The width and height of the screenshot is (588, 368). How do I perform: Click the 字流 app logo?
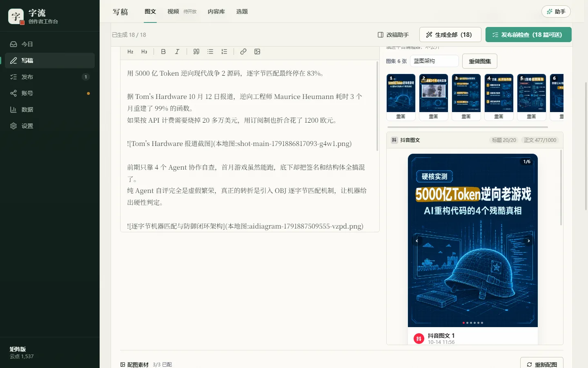click(x=16, y=16)
